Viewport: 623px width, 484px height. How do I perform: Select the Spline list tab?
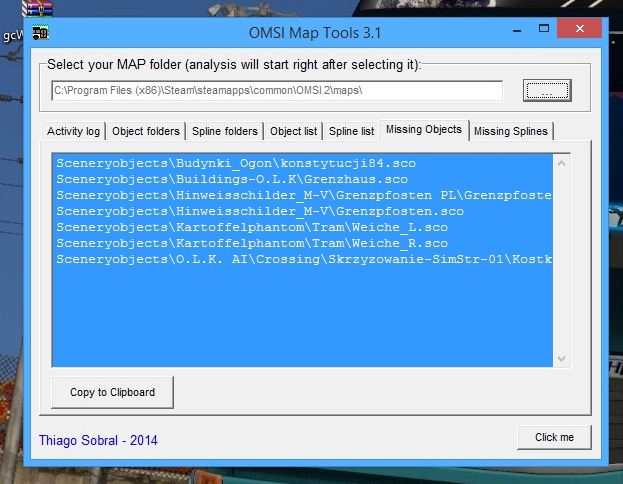coord(352,131)
